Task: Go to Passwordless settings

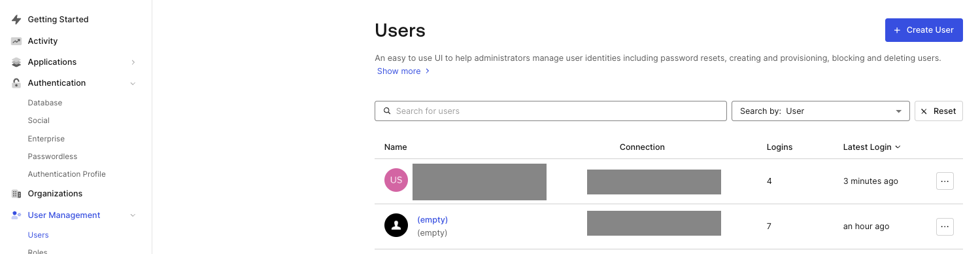Action: coord(52,156)
